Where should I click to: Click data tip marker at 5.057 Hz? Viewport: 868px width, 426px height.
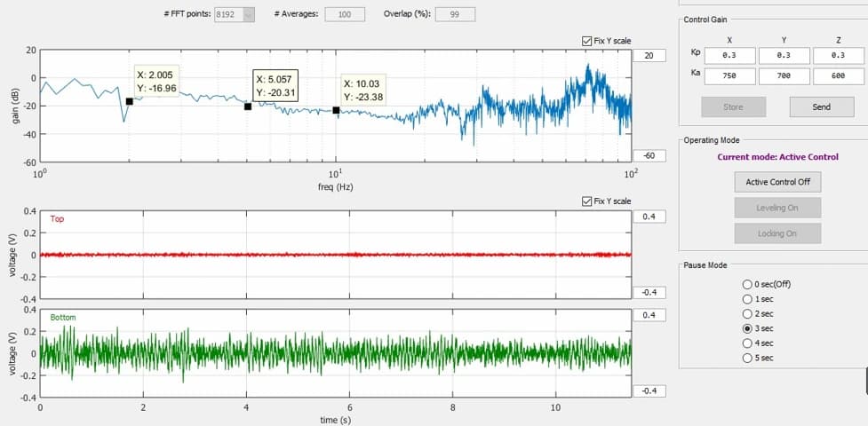[248, 106]
